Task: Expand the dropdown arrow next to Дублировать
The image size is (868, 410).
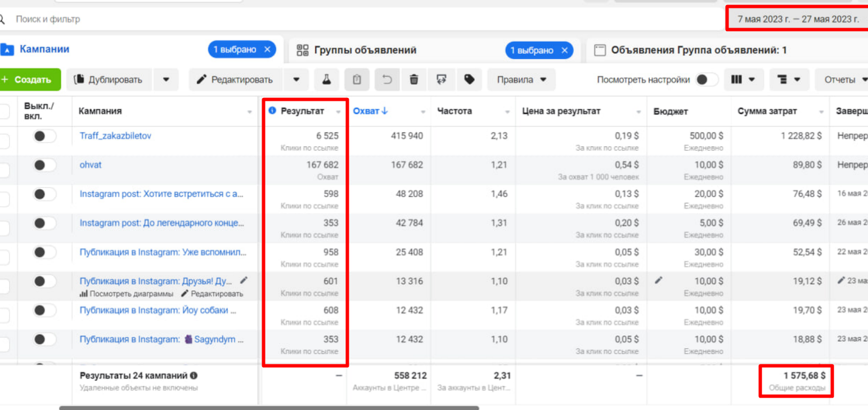Action: [x=166, y=80]
